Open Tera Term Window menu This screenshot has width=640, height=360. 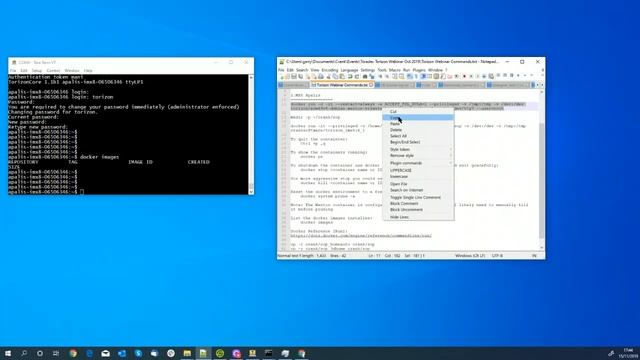click(72, 71)
